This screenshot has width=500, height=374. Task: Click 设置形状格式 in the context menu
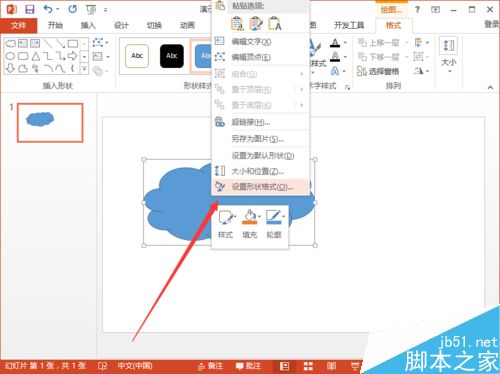click(261, 187)
